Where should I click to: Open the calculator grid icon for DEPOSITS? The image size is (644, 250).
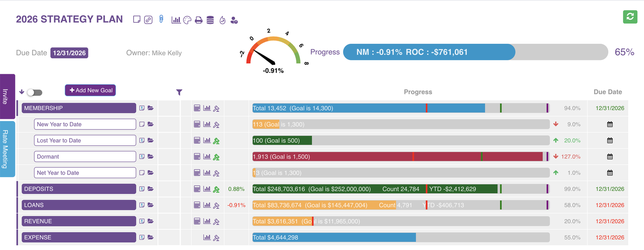(x=197, y=189)
